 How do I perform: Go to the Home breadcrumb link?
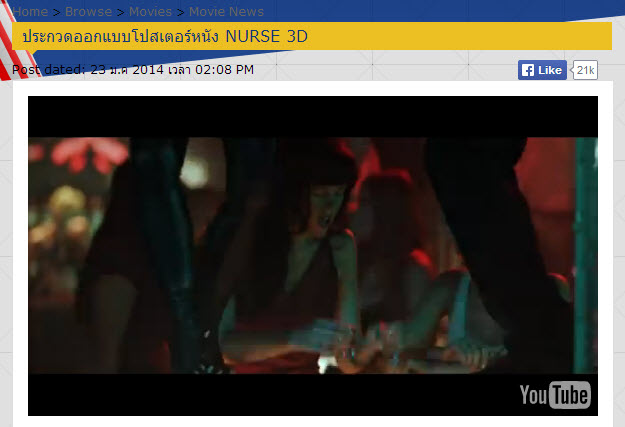(30, 12)
